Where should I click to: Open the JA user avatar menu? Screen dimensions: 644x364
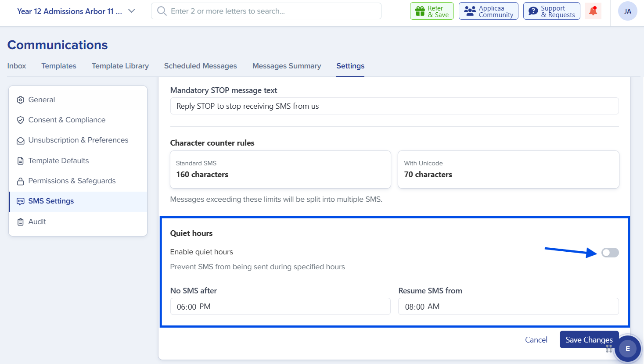point(628,11)
